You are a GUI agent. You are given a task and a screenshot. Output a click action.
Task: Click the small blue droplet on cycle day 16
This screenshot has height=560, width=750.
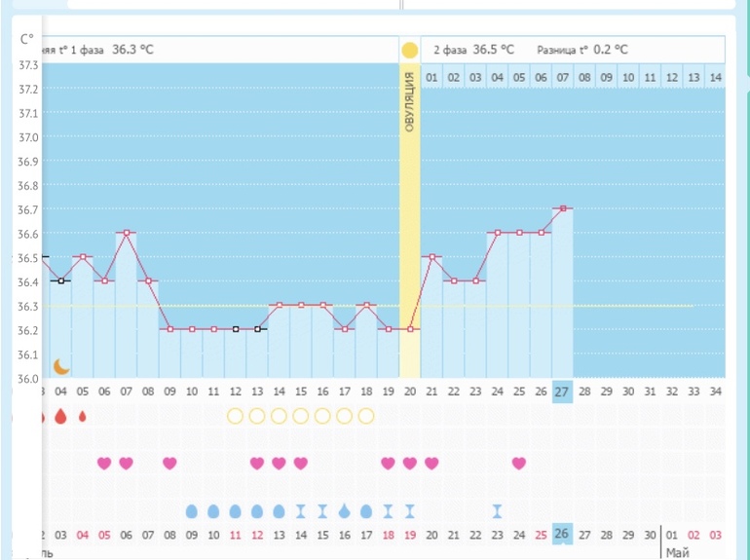345,510
